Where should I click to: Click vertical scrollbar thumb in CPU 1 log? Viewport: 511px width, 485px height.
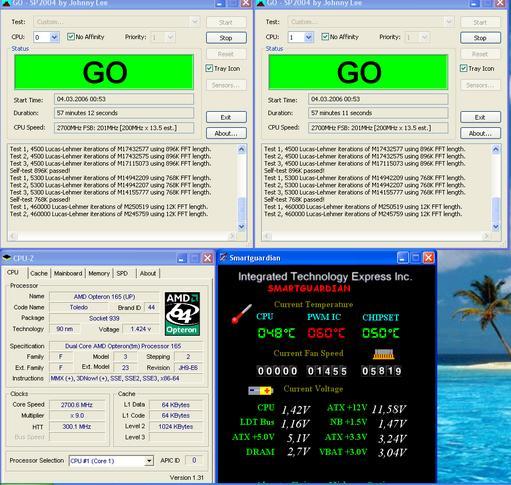[496, 210]
